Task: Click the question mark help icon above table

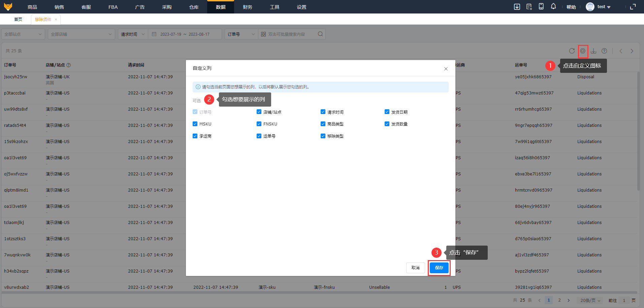Action: tap(604, 51)
